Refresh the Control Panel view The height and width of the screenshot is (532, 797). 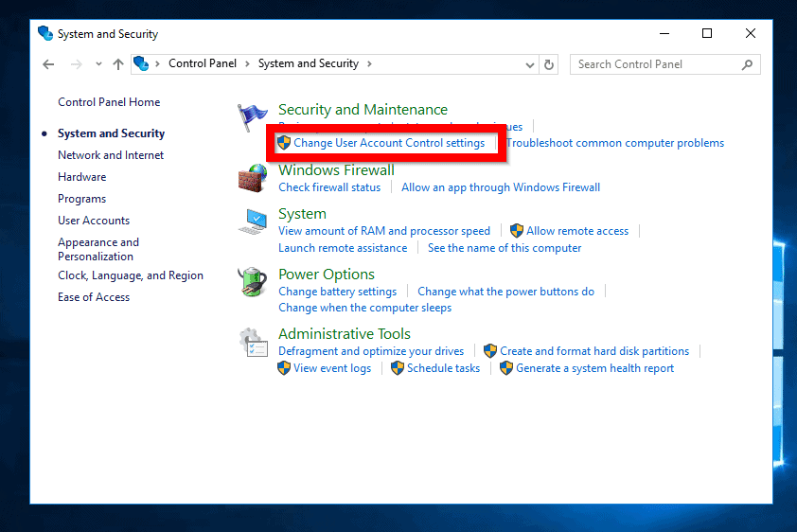click(548, 64)
